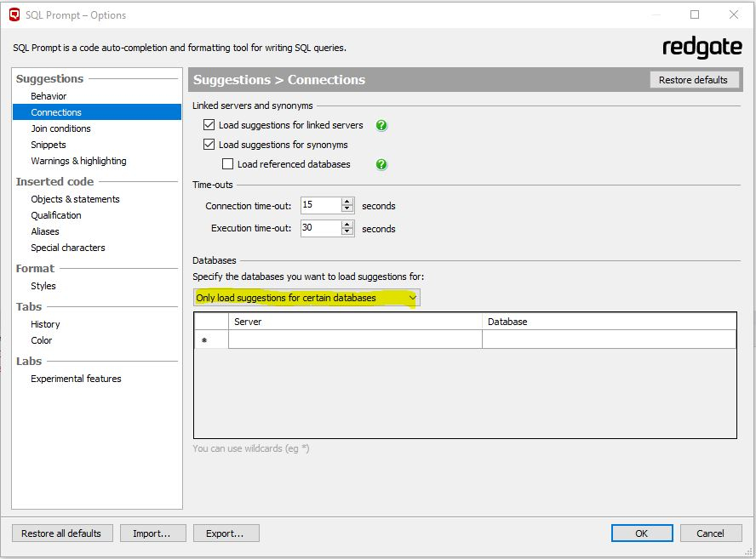Click the Server column header
The width and height of the screenshot is (756, 559).
coord(355,322)
